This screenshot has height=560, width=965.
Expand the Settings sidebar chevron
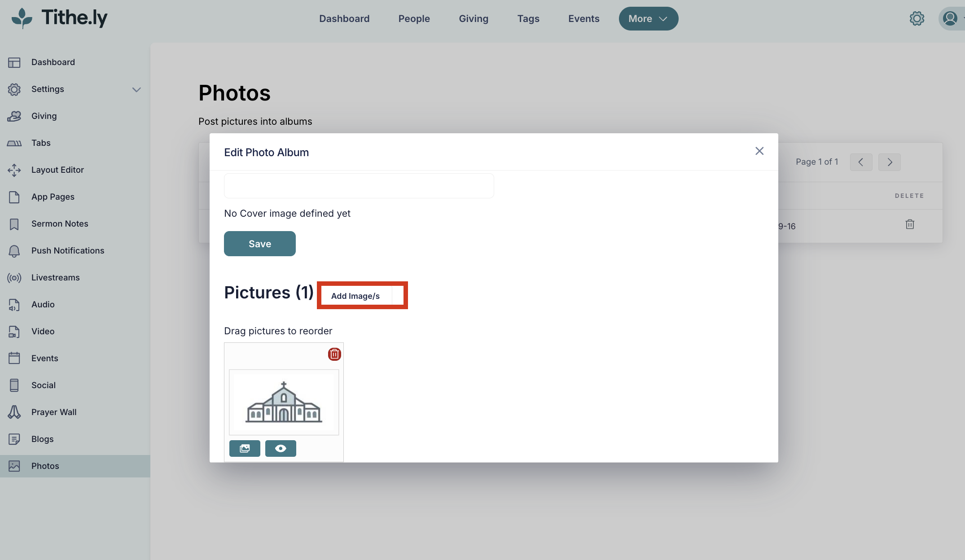coord(136,89)
